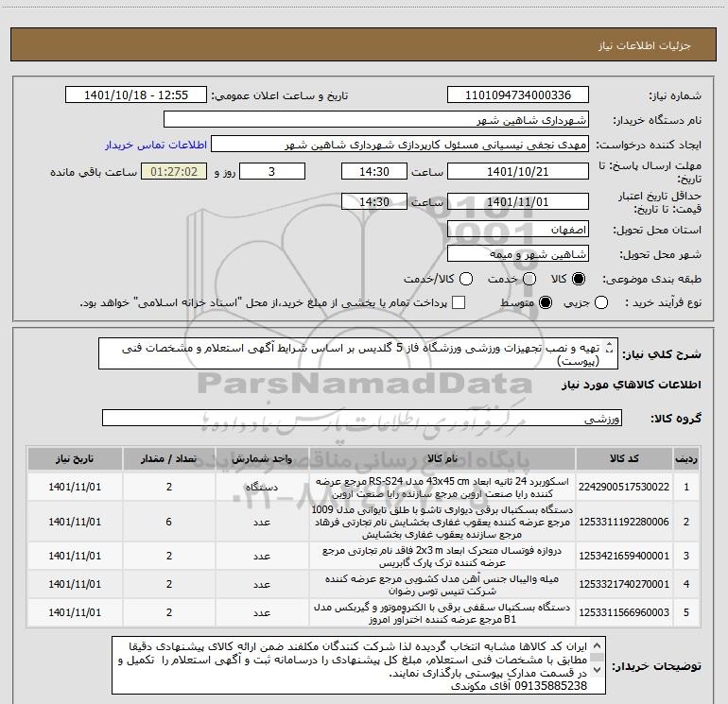Select متوسط purchase type radio
728x704 pixels.
tap(546, 303)
